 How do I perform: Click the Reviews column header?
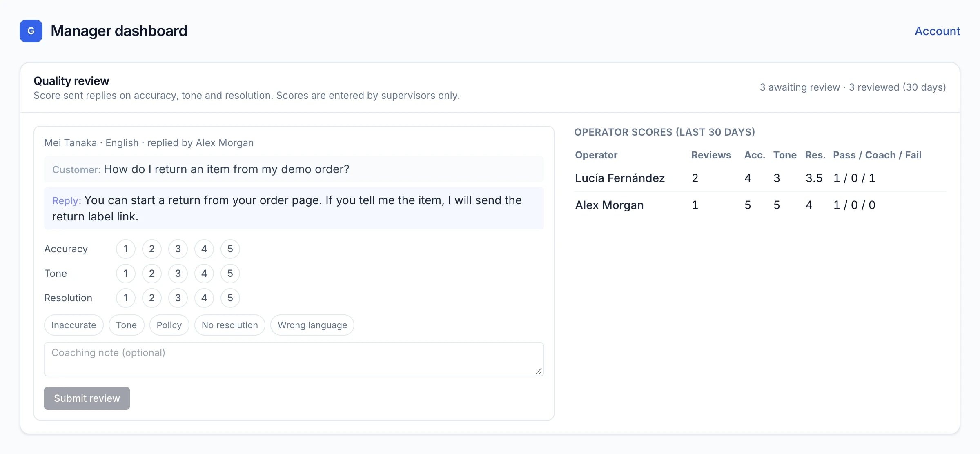711,155
